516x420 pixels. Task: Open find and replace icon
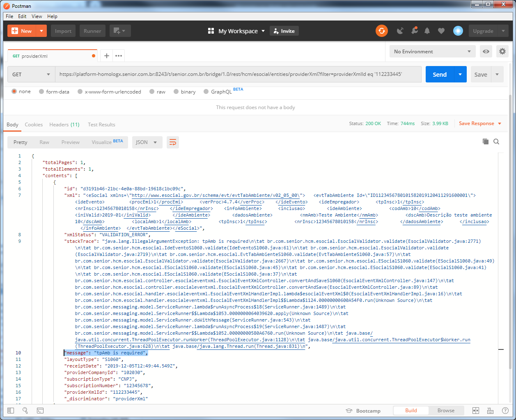25,411
